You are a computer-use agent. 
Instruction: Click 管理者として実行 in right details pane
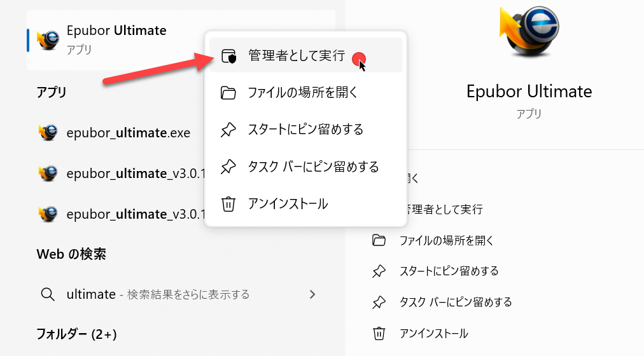[x=445, y=209]
